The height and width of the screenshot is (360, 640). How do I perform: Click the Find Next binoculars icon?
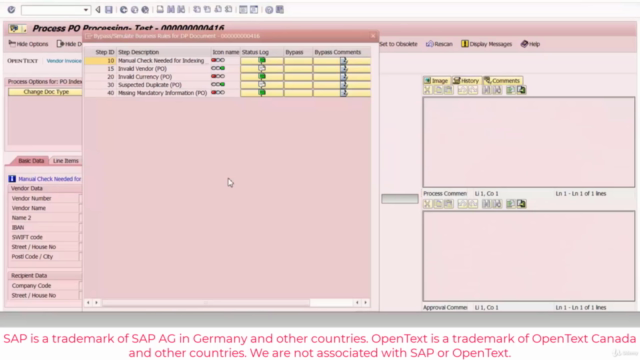click(181, 9)
